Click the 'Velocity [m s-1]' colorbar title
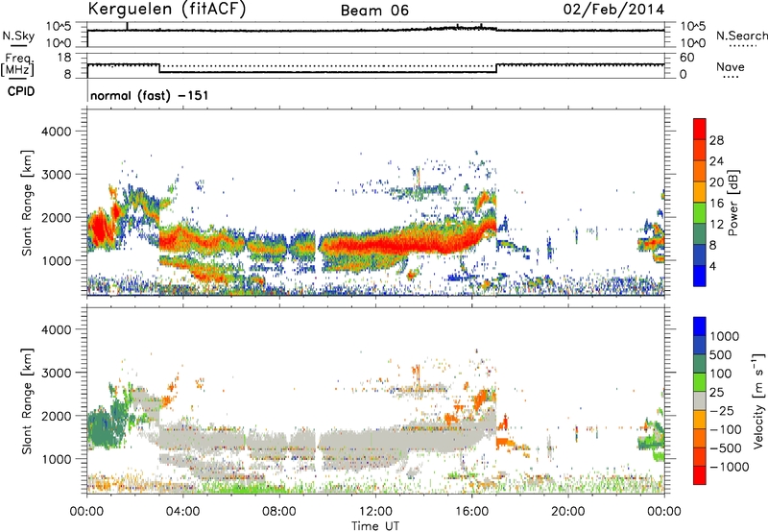The height and width of the screenshot is (532, 768). [758, 400]
